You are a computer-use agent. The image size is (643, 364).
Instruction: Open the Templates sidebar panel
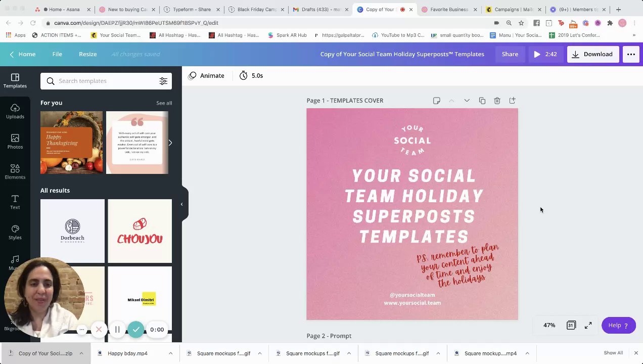(x=15, y=81)
